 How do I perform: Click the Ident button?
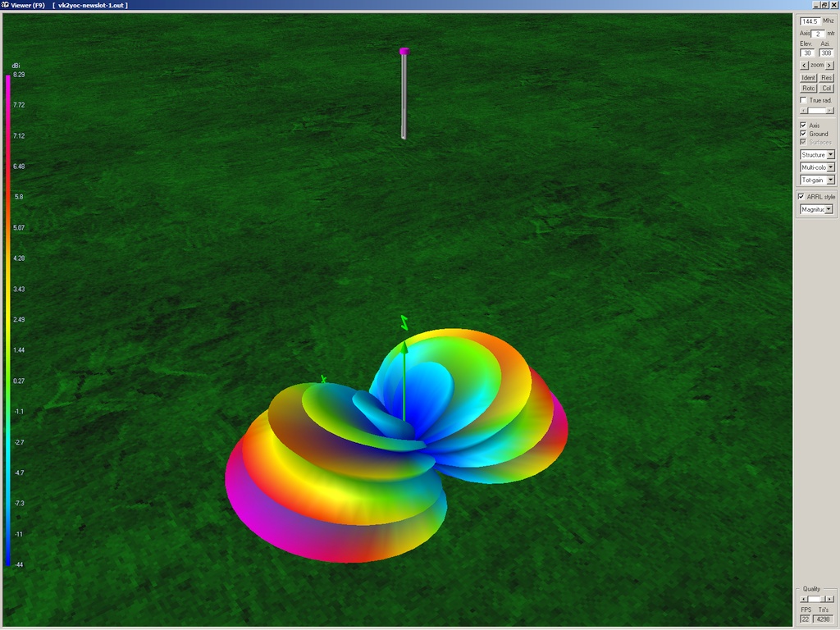808,78
